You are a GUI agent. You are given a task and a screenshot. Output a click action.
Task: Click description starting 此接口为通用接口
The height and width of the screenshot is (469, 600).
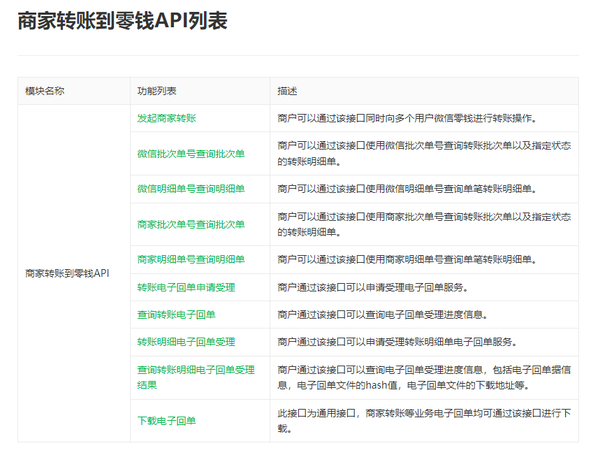pos(424,421)
